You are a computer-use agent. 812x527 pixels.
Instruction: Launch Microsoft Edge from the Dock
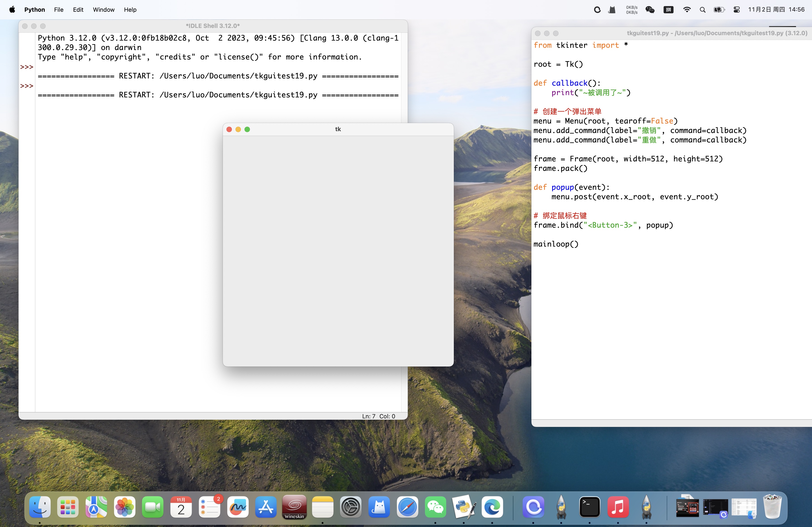(492, 507)
